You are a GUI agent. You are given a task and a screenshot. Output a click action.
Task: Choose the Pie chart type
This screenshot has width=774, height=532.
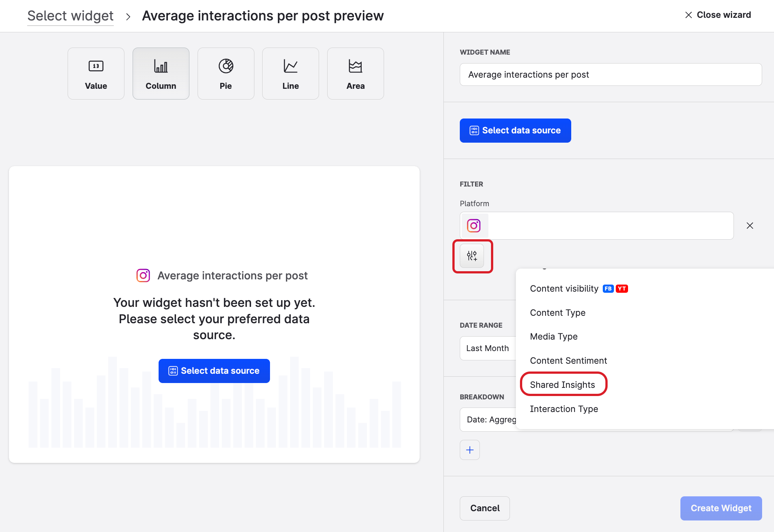[226, 74]
